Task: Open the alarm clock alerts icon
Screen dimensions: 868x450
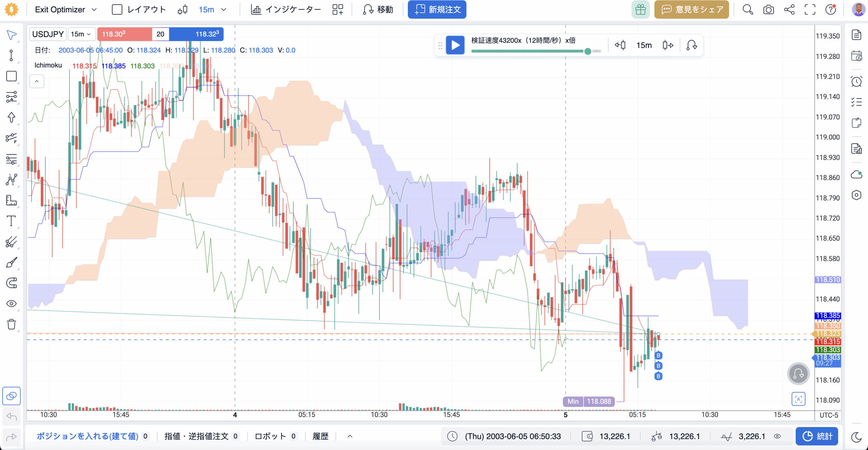Action: 856,82
